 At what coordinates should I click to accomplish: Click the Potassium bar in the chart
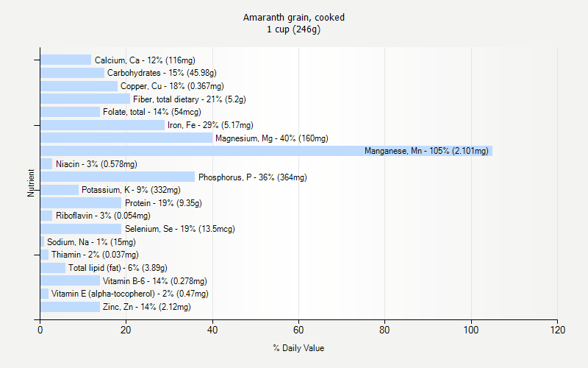(x=60, y=190)
